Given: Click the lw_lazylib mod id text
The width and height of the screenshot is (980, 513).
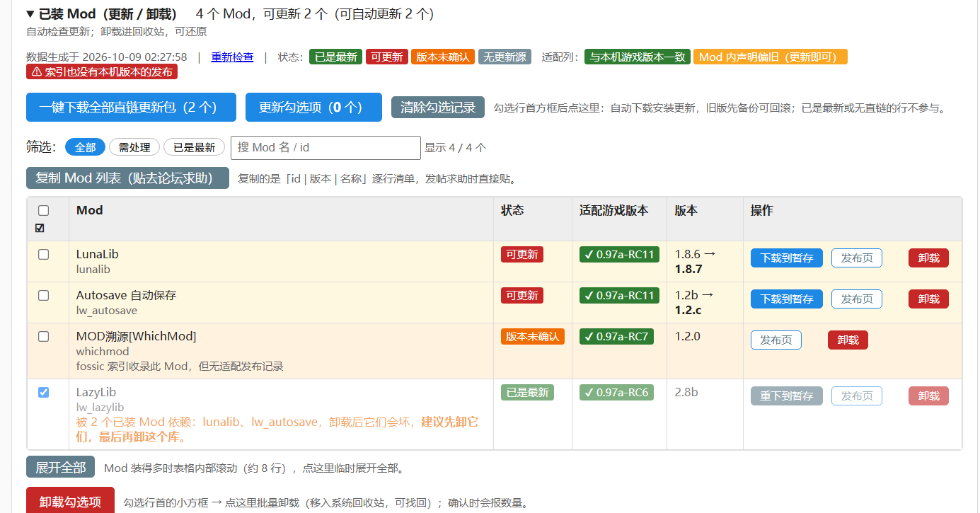Looking at the screenshot, I should (100, 408).
